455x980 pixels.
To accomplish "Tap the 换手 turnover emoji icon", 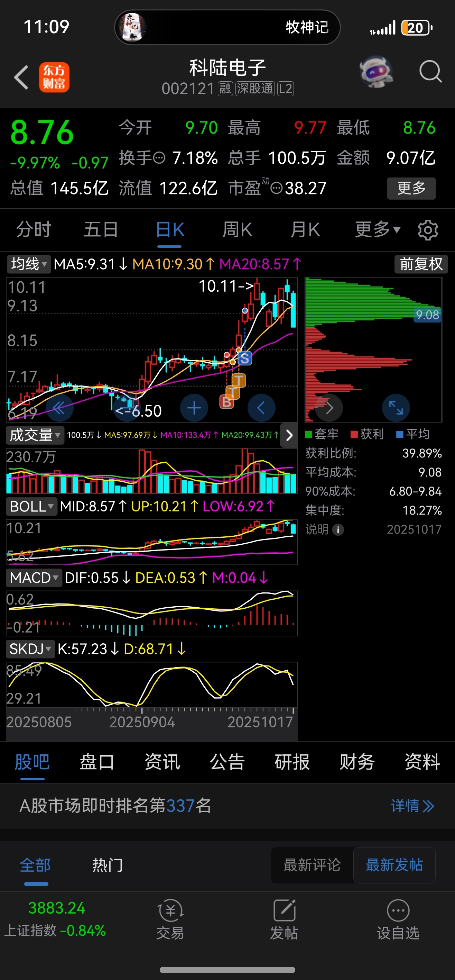I will tap(159, 157).
